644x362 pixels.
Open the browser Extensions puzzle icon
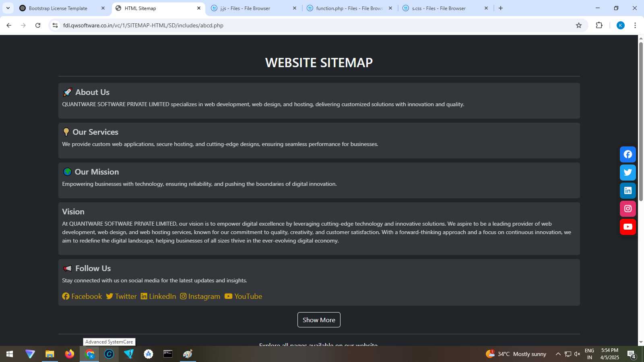pyautogui.click(x=599, y=25)
